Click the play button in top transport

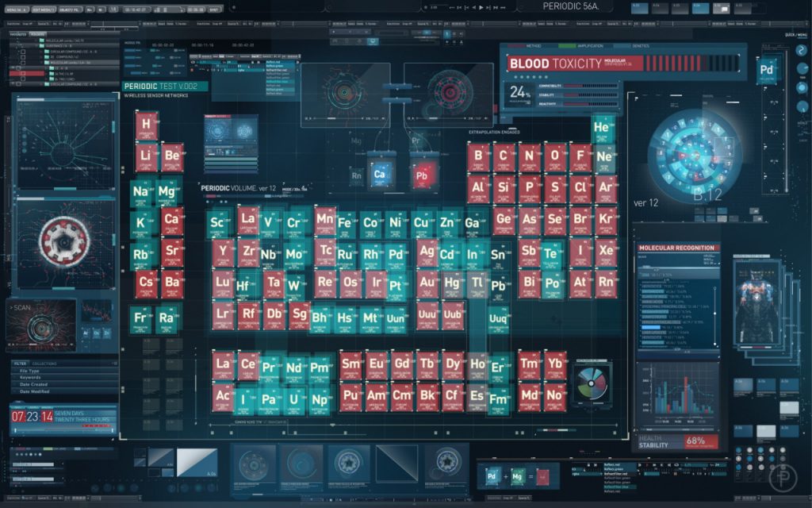point(481,7)
